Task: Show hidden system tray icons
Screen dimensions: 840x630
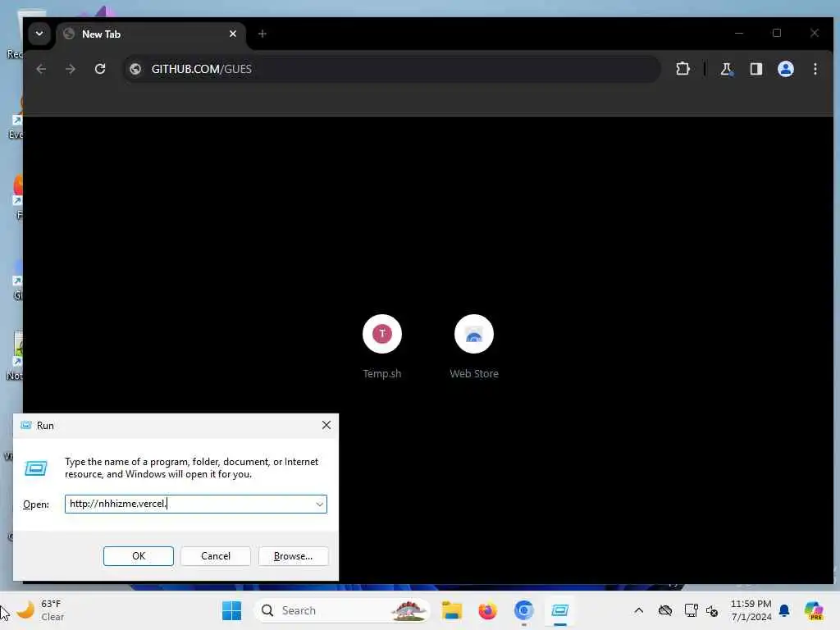Action: (x=638, y=610)
